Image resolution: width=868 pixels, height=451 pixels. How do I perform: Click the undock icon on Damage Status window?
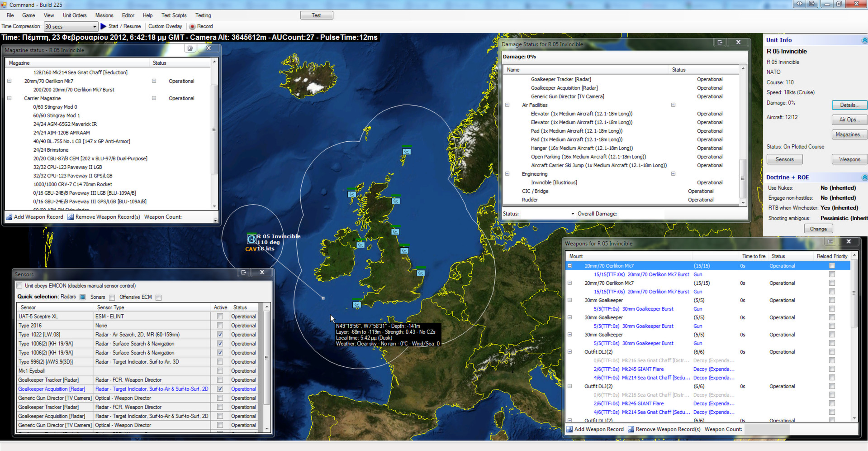719,42
